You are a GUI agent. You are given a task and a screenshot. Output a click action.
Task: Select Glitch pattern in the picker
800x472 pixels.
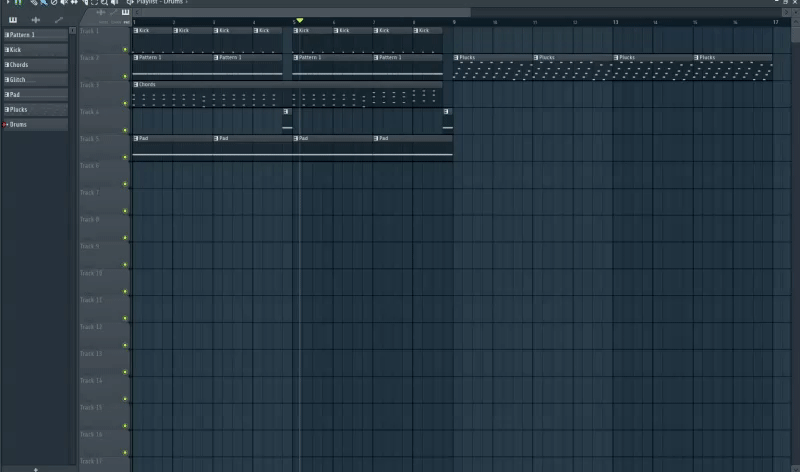coord(35,80)
